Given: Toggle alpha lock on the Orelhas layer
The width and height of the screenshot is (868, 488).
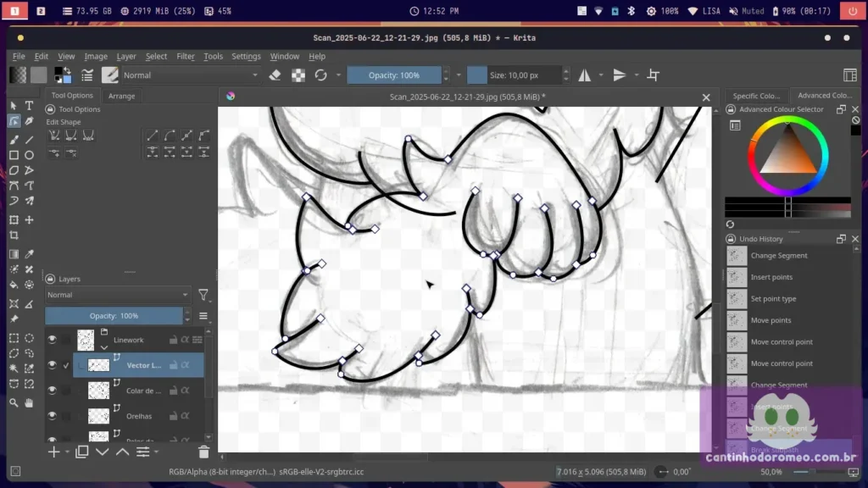Looking at the screenshot, I should pos(186,415).
